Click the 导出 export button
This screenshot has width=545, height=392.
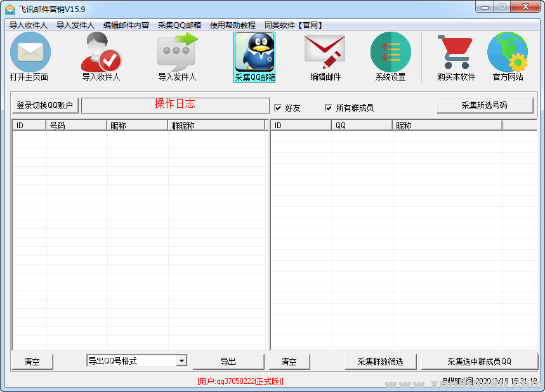click(228, 362)
